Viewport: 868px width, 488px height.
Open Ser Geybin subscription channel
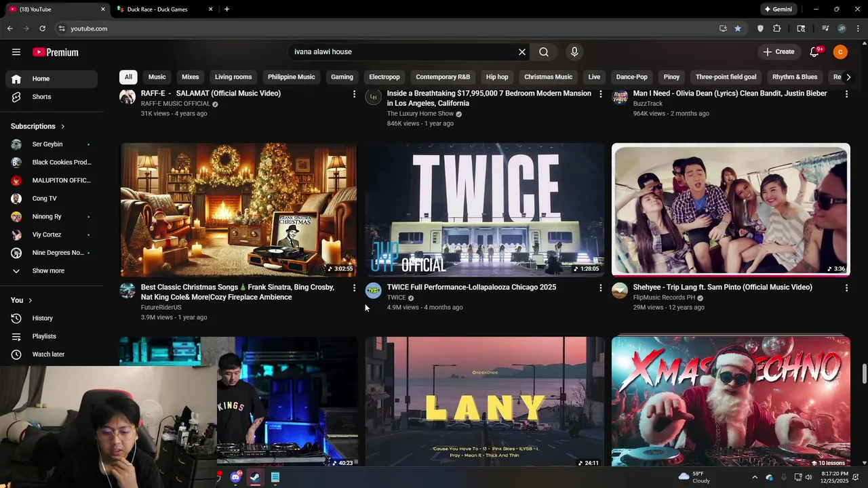[52, 144]
